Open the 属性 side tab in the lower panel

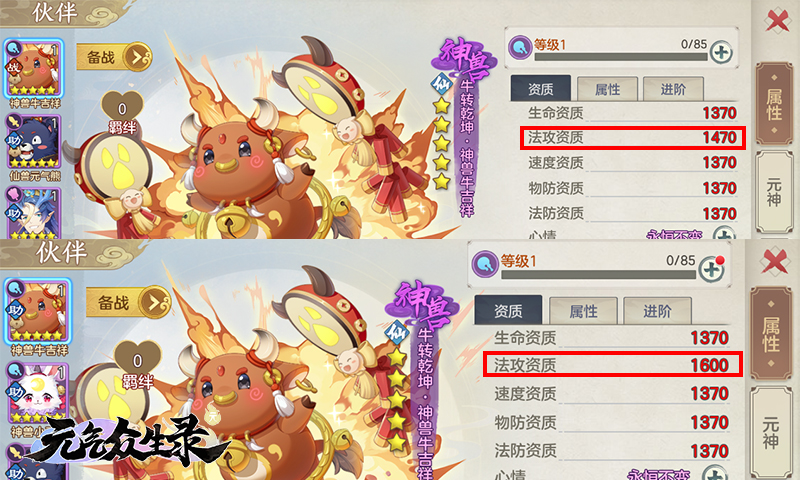(770, 334)
